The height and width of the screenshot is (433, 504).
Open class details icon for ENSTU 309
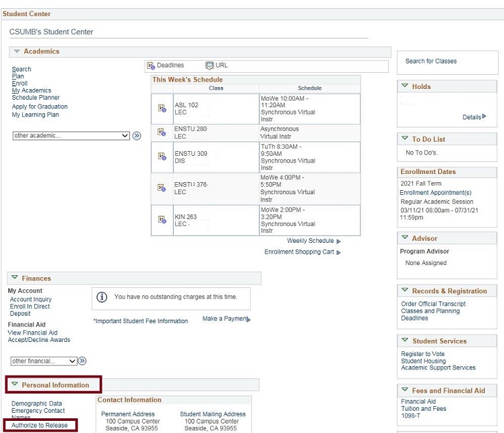tap(162, 156)
